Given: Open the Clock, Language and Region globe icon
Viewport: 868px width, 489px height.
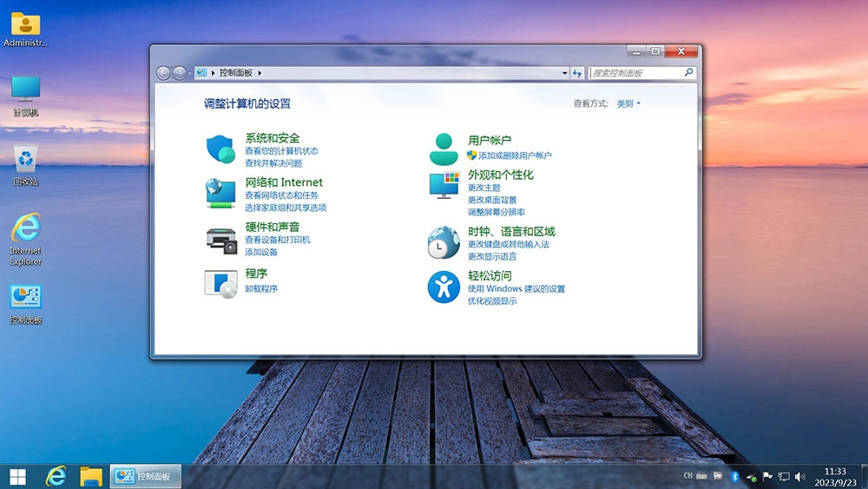Looking at the screenshot, I should click(x=444, y=242).
